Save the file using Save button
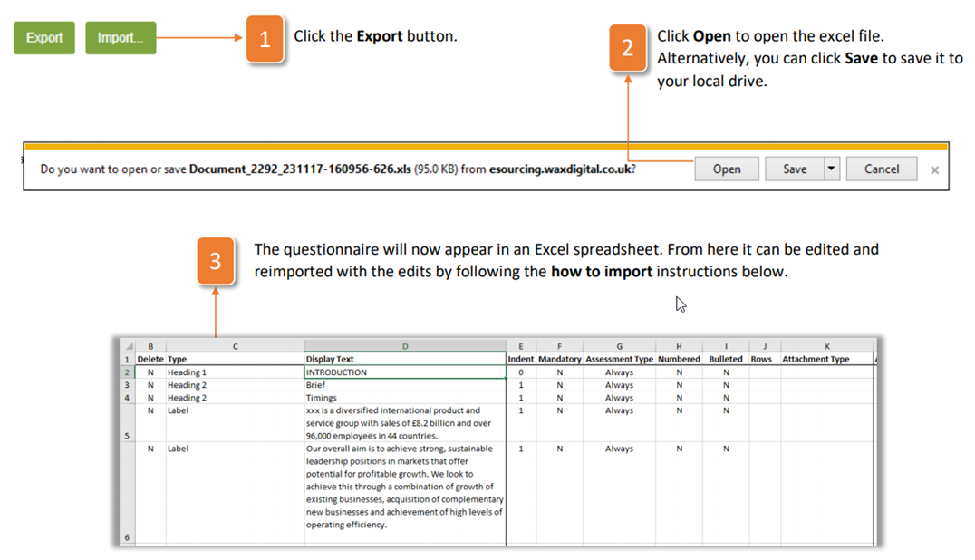The width and height of the screenshot is (975, 560). (x=795, y=169)
